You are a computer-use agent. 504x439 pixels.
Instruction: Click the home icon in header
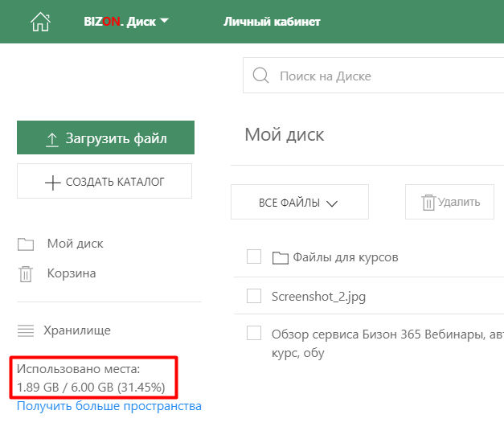pyautogui.click(x=40, y=22)
